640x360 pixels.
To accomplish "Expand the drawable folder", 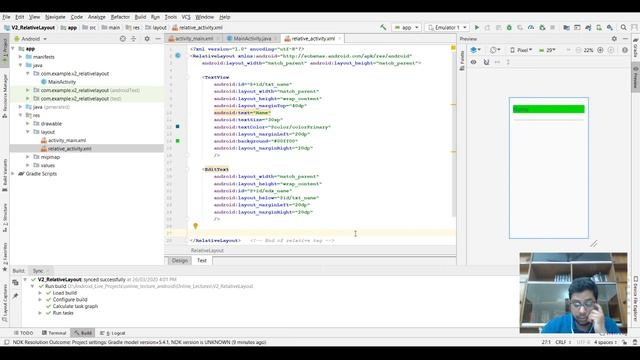I will [x=28, y=123].
